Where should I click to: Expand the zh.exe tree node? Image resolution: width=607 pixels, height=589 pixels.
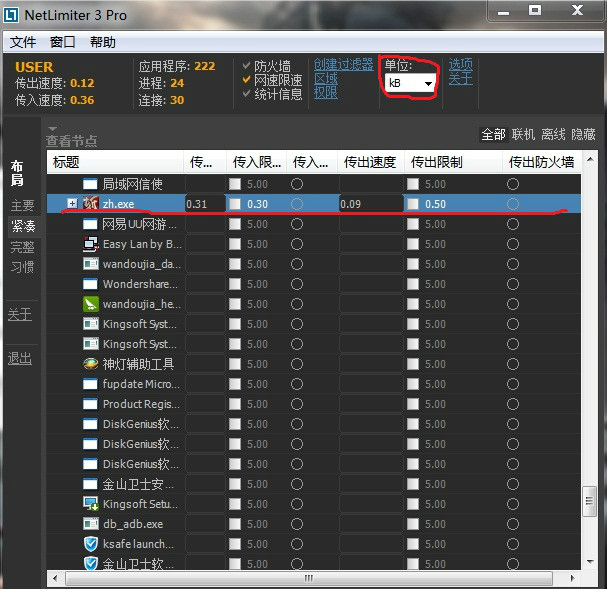[72, 203]
